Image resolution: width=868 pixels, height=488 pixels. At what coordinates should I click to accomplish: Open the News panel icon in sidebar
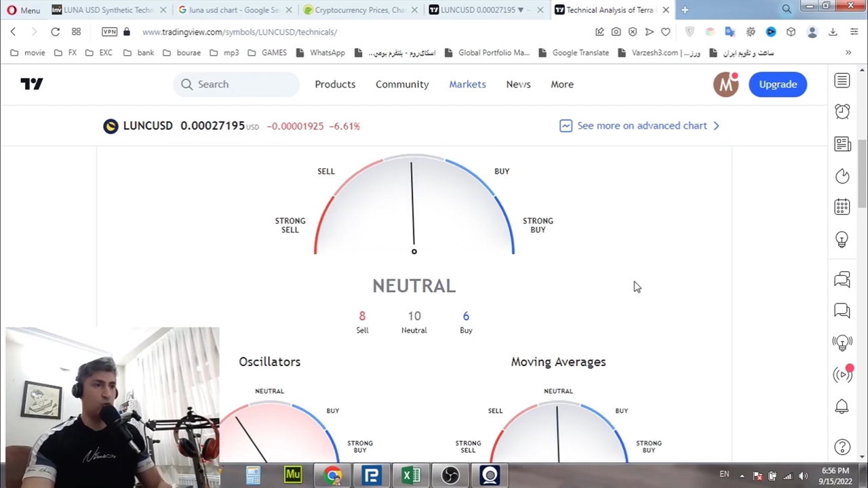coord(842,144)
